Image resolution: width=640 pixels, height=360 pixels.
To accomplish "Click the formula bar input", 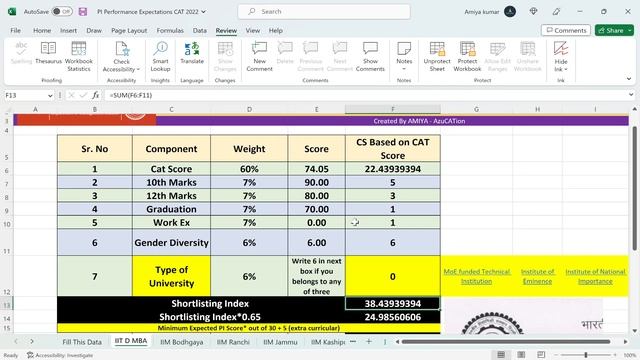I will (366, 95).
